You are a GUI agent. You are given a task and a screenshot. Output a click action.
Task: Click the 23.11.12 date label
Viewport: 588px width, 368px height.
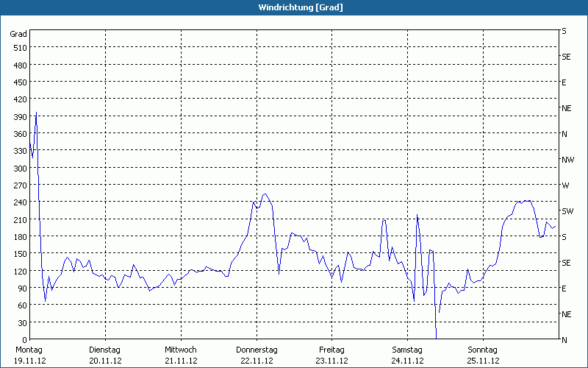(332, 361)
